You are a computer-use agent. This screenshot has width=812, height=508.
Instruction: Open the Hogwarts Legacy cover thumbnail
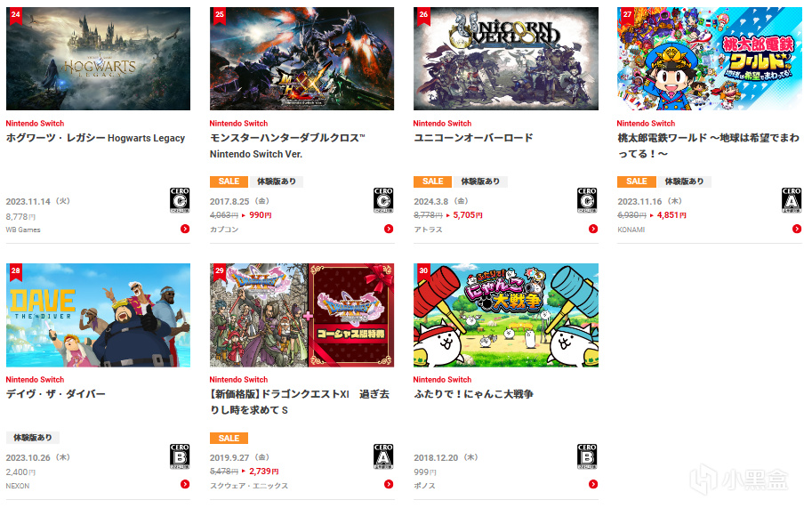tap(98, 59)
